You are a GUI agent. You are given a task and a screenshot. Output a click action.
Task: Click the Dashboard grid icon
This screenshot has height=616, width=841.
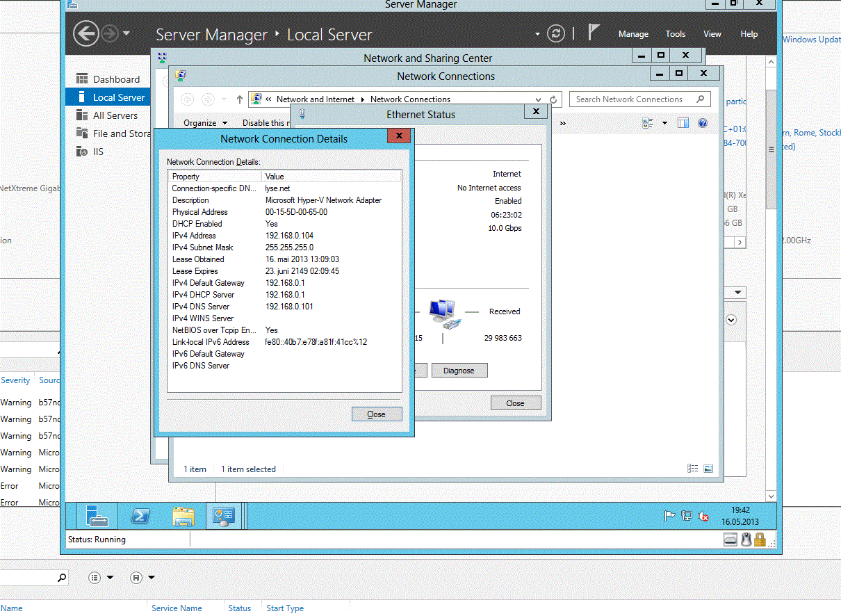(82, 79)
